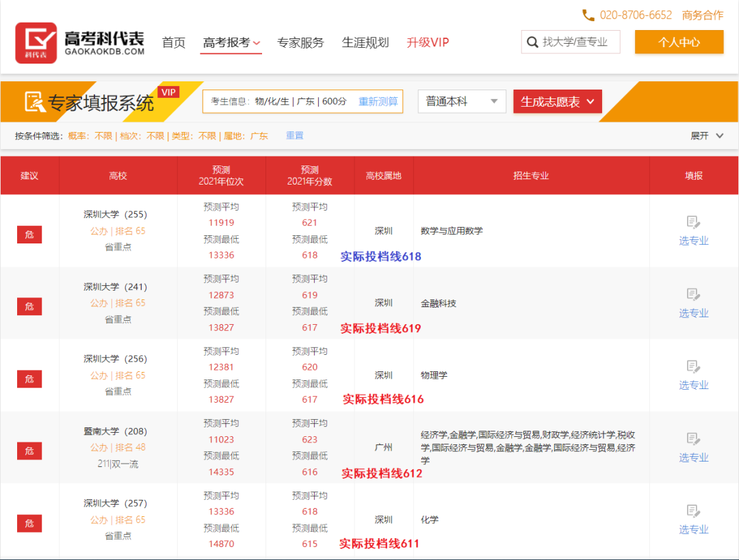Viewport: 739px width, 560px height.
Task: Click the predicted score value 623
Action: pos(310,440)
